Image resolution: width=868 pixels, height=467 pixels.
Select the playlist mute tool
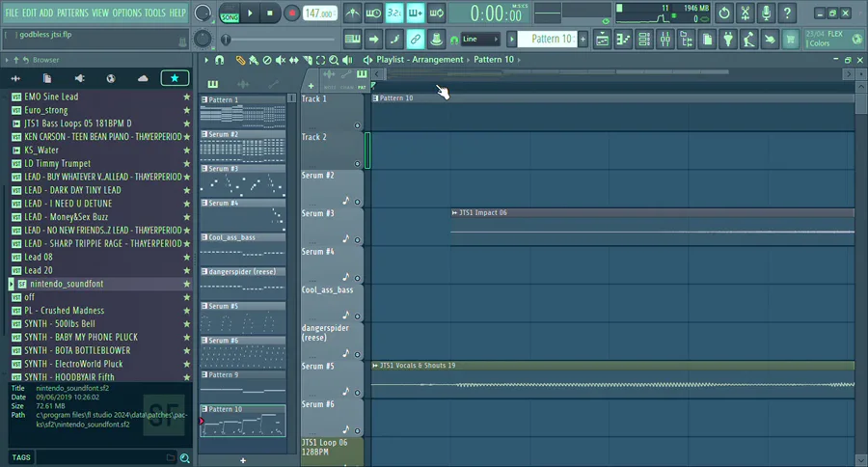click(281, 60)
